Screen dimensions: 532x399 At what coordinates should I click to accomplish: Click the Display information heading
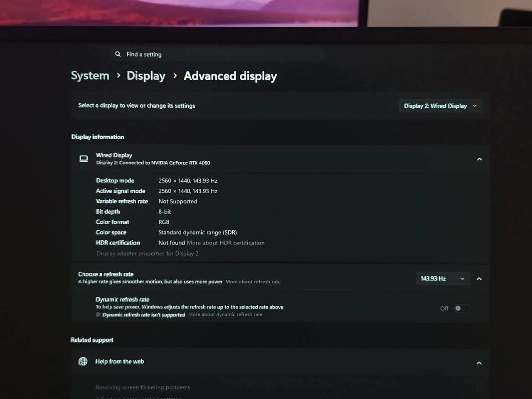pyautogui.click(x=98, y=137)
